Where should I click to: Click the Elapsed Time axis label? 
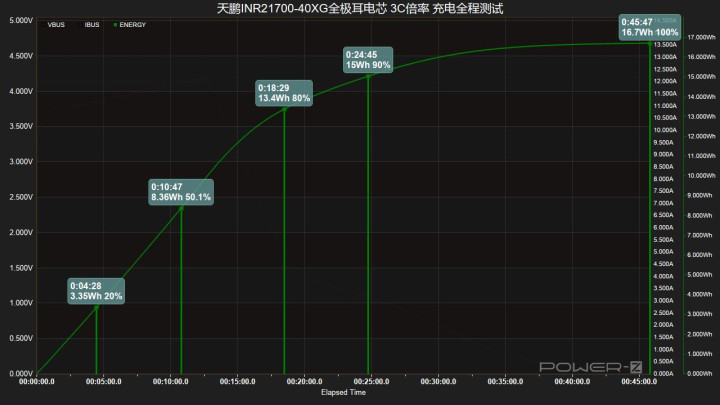pos(343,392)
